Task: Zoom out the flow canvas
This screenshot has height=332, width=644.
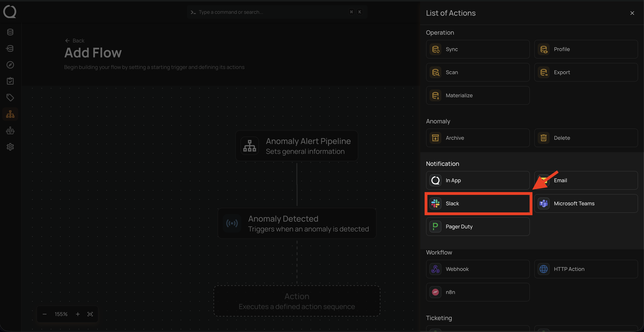Action: 45,314
